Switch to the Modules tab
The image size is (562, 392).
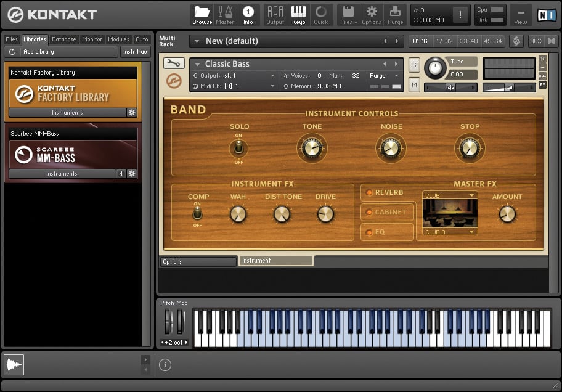point(118,39)
